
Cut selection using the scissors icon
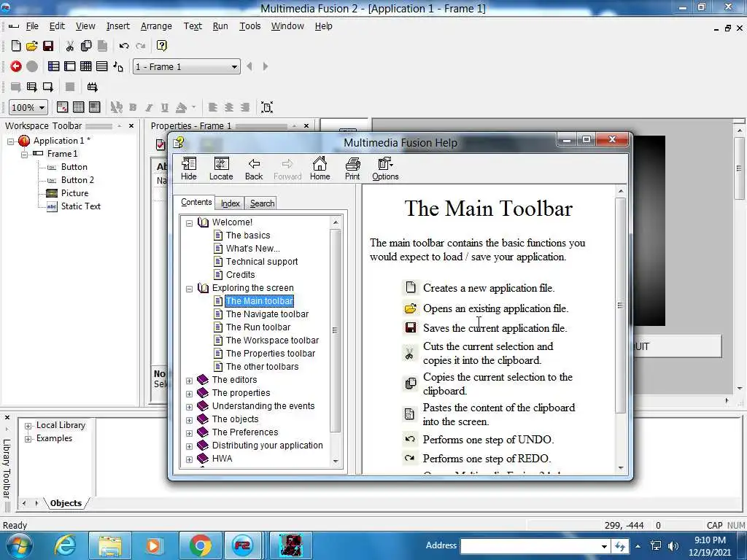point(70,46)
